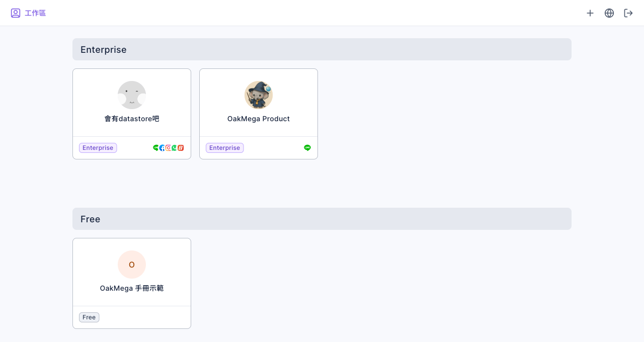Click the WhatsApp channel icon
The width and height of the screenshot is (644, 342).
[174, 148]
